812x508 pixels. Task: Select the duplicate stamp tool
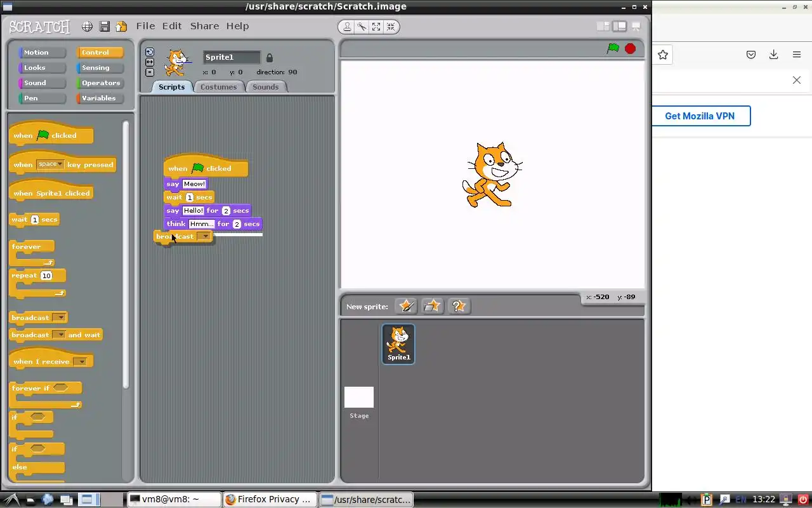[347, 27]
